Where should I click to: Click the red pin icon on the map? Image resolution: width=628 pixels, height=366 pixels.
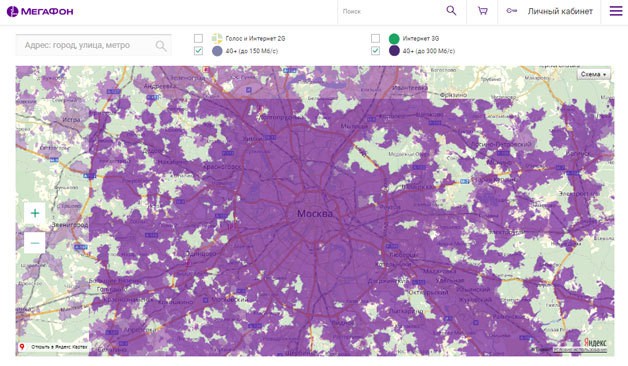coord(22,347)
